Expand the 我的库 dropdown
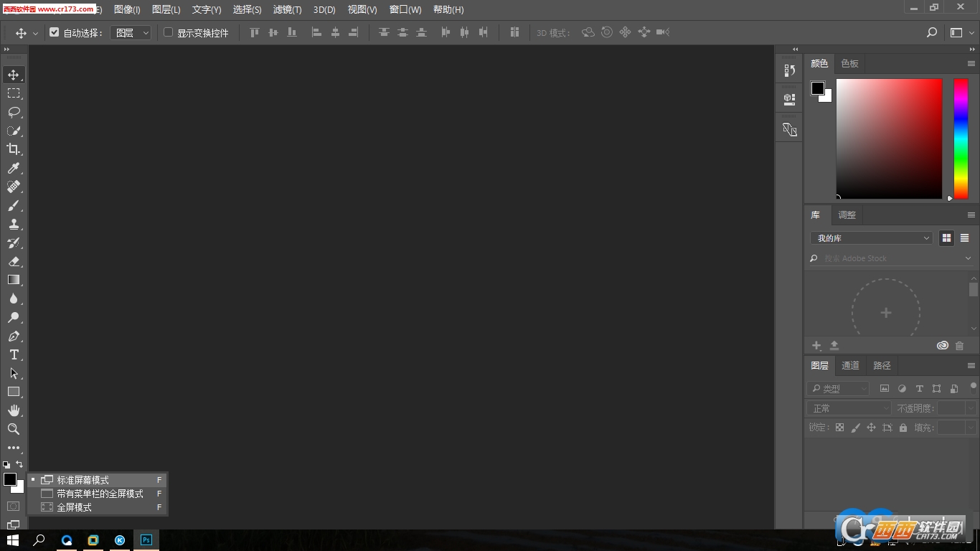Viewport: 980px width, 551px height. tap(871, 237)
